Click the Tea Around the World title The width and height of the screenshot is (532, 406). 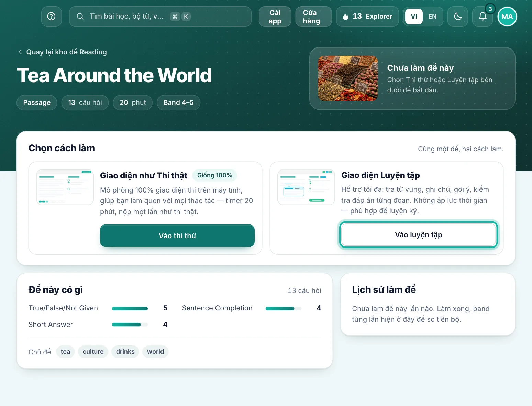click(114, 75)
